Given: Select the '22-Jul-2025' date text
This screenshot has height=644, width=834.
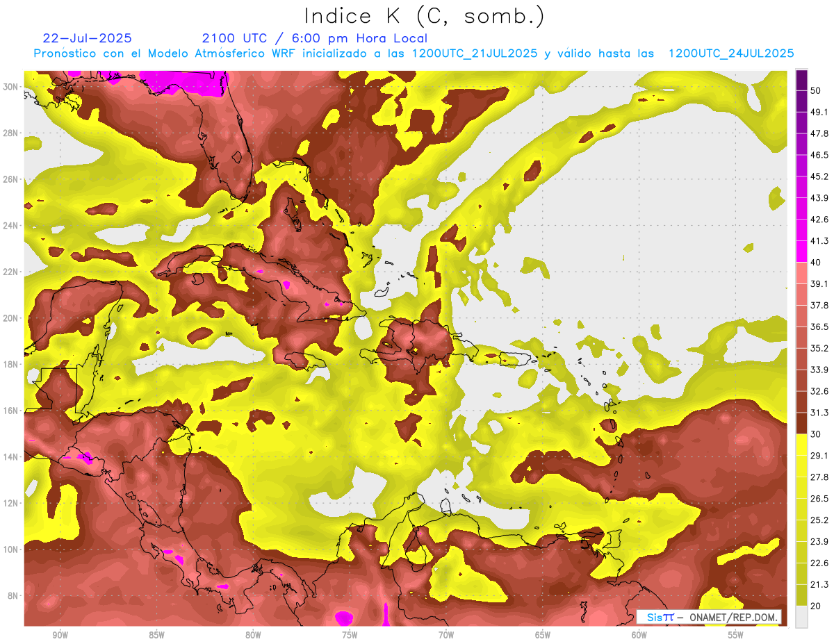Looking at the screenshot, I should [x=87, y=38].
